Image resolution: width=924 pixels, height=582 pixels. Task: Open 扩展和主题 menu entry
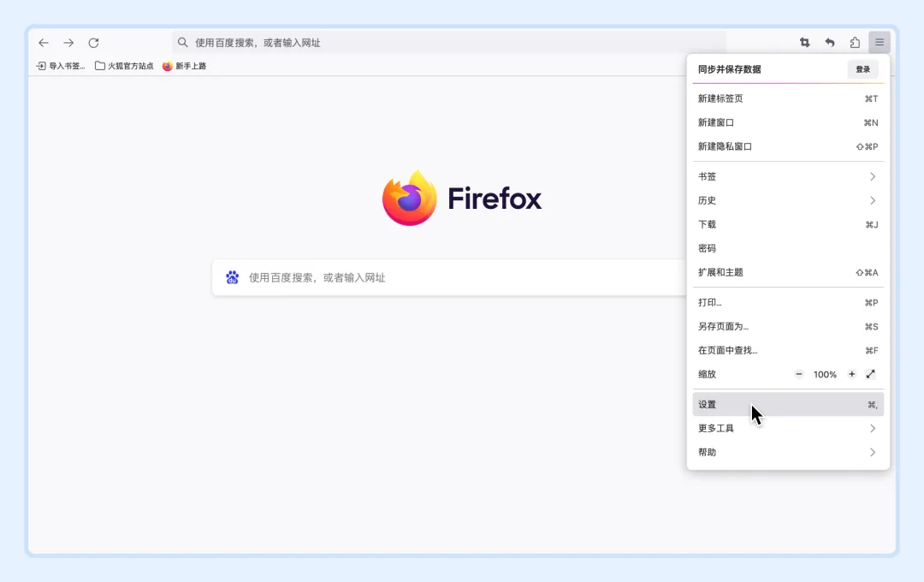tap(788, 272)
